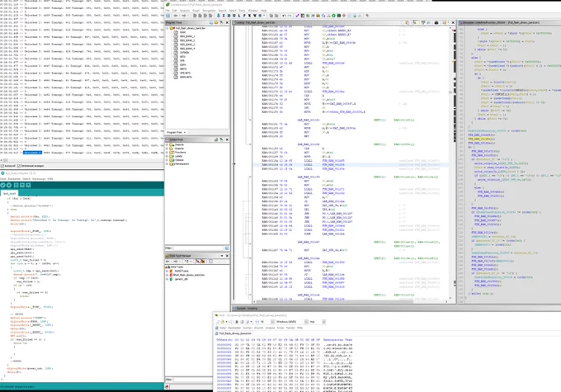The image size is (561, 392).
Task: Click the HxD new file toolbar icon
Action: pos(217,322)
